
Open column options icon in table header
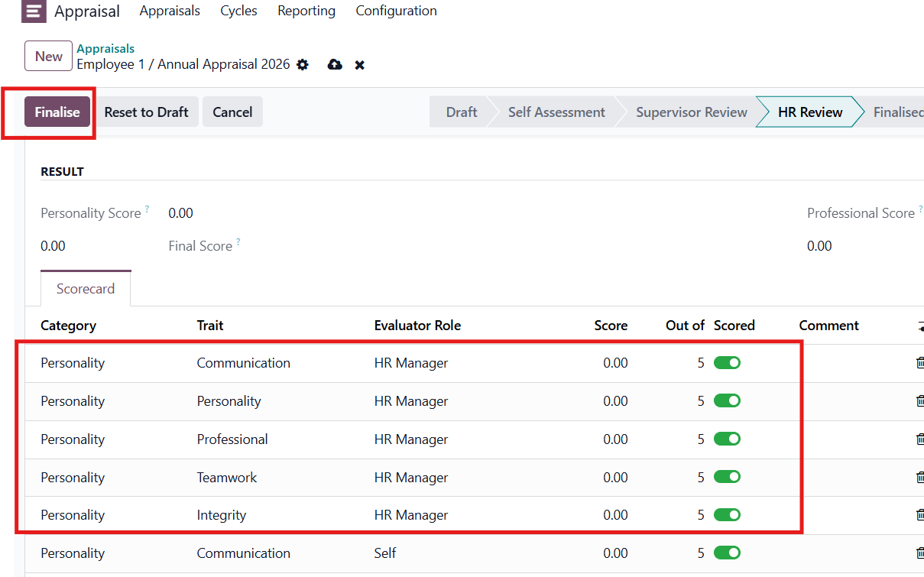[x=919, y=326]
